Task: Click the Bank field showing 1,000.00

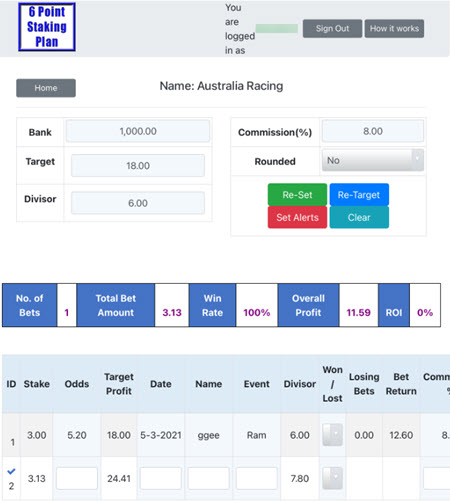Action: pyautogui.click(x=138, y=131)
